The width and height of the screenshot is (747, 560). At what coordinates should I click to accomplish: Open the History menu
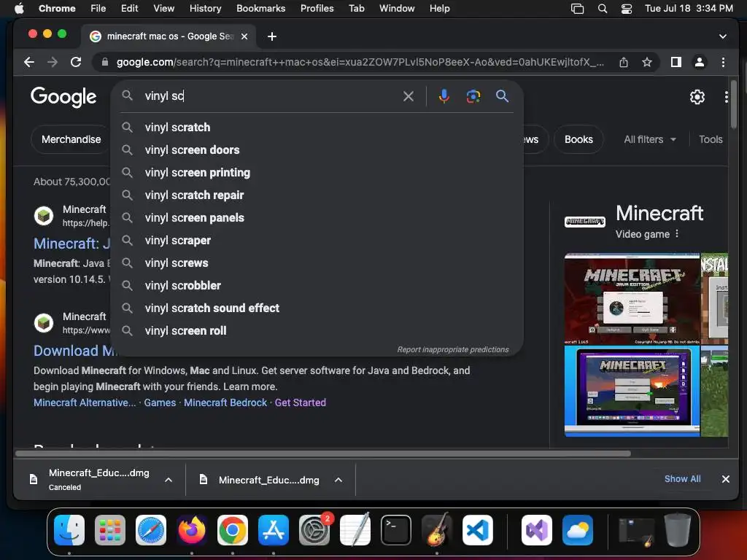click(205, 9)
